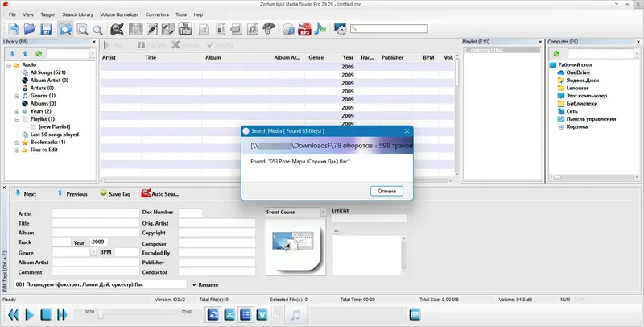Open the Library panel filter dropdown

tap(92, 54)
